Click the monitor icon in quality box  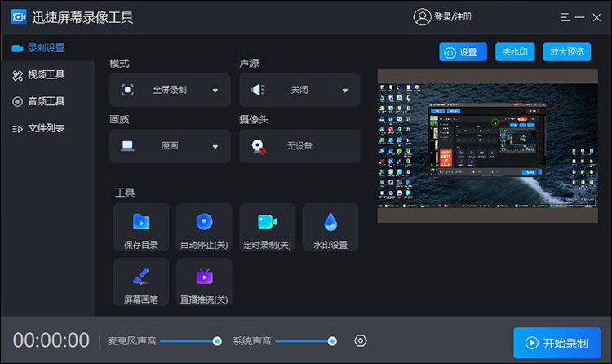click(x=127, y=146)
